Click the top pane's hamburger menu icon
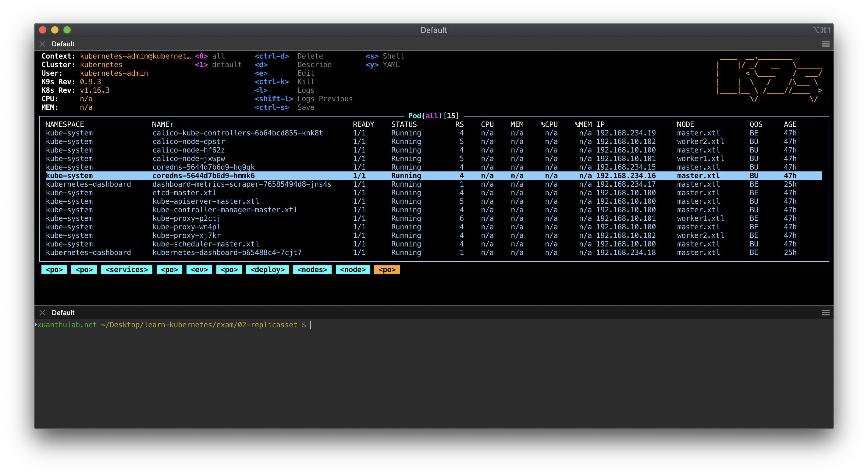 coord(826,44)
